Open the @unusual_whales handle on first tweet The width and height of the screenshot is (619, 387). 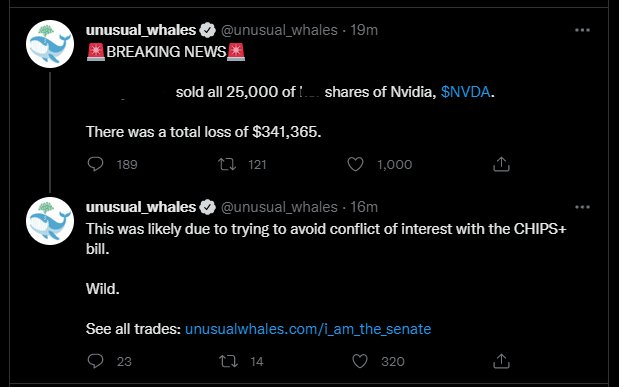pos(279,30)
